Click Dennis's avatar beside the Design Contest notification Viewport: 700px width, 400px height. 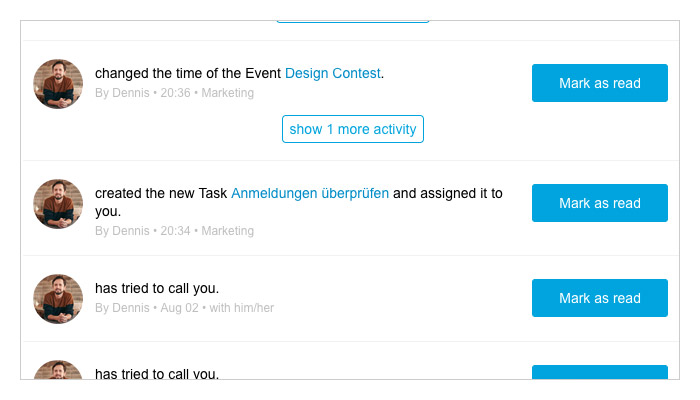pyautogui.click(x=58, y=84)
